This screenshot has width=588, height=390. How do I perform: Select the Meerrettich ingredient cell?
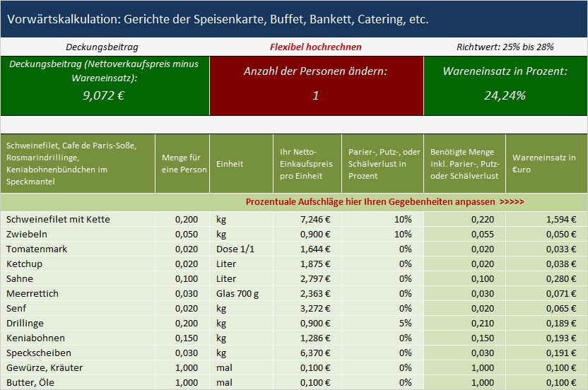[x=78, y=294]
